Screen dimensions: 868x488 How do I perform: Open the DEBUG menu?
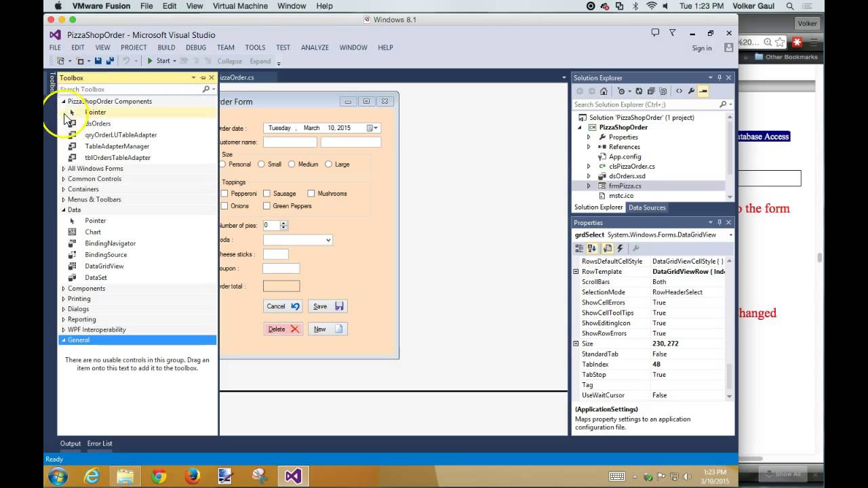(196, 47)
